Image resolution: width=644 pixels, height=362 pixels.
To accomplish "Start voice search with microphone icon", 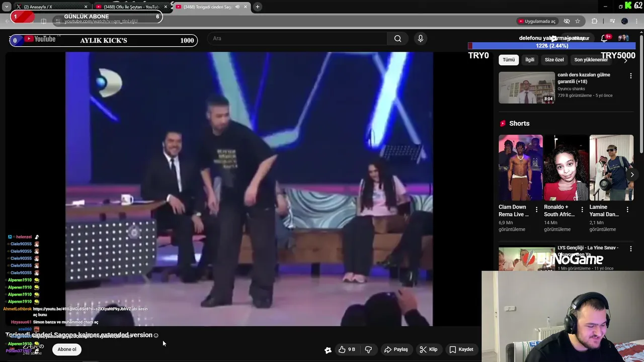I will (x=421, y=38).
